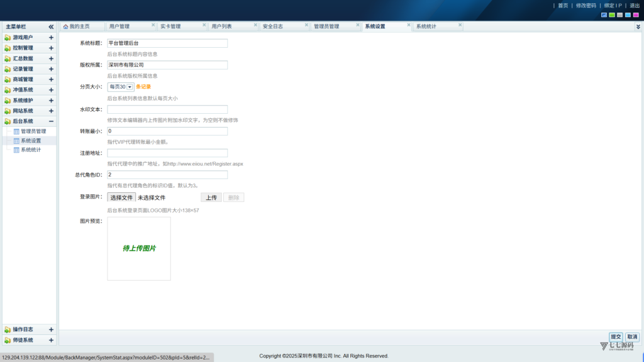Screen dimensions: 644x362
Task: Collapse the 主菜单栏 sidebar with double-chevron icon
Action: pos(51,26)
